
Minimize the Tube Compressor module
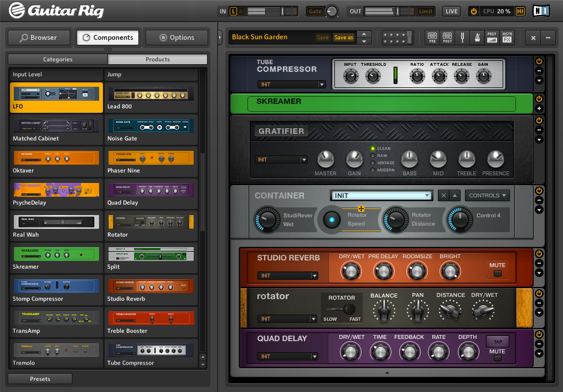(539, 71)
